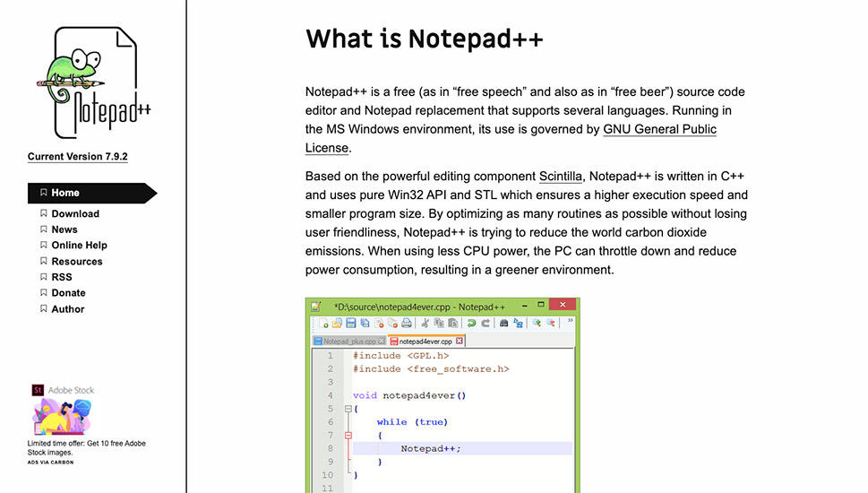
Task: Open the Author page
Action: [x=67, y=309]
